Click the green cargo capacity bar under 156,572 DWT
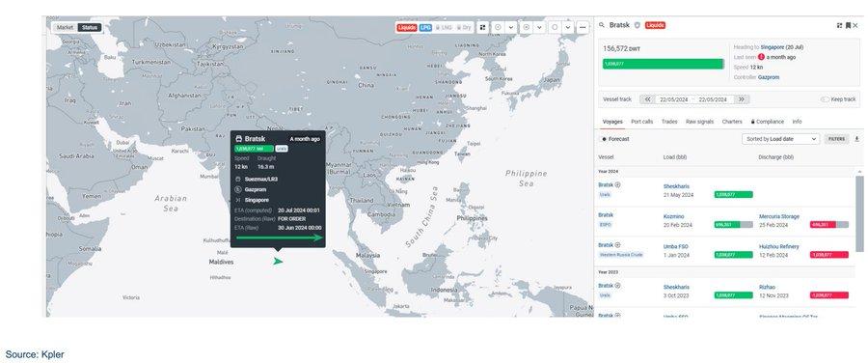Screen dimensions: 868x363 pyautogui.click(x=664, y=64)
